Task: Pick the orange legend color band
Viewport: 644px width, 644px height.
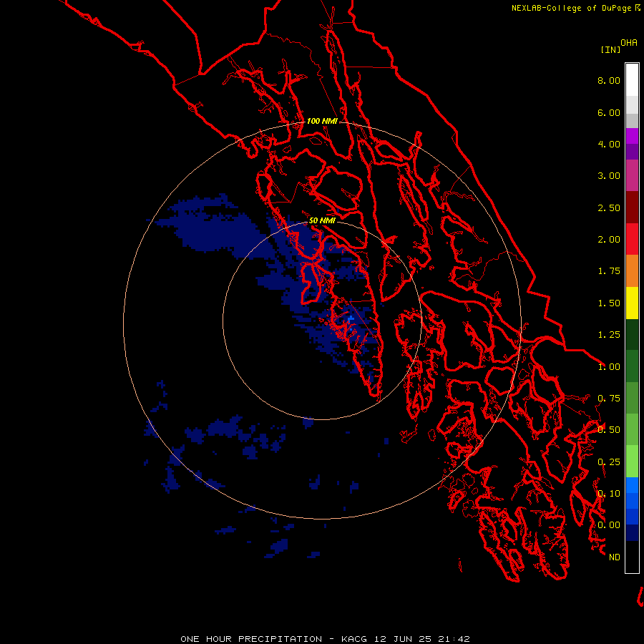Action: [x=632, y=271]
